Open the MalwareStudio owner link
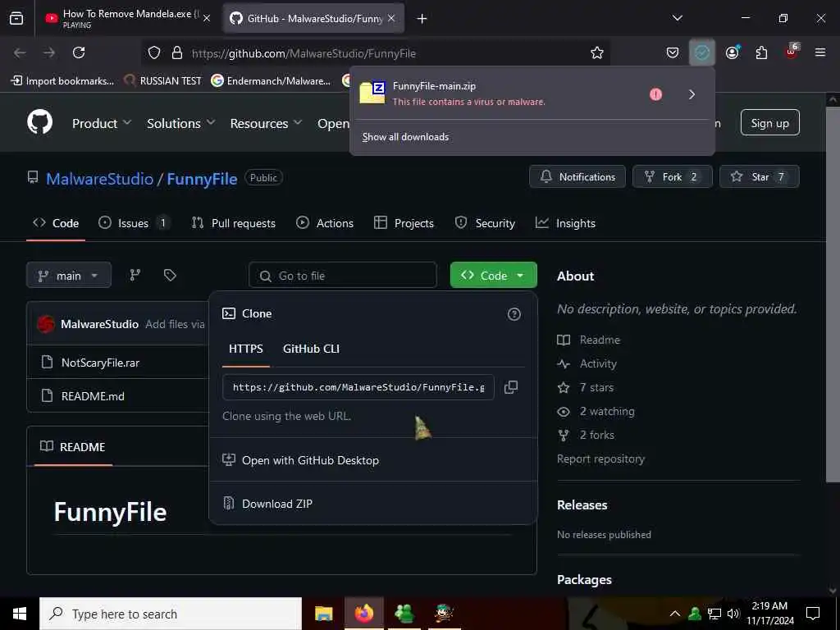 pos(99,179)
